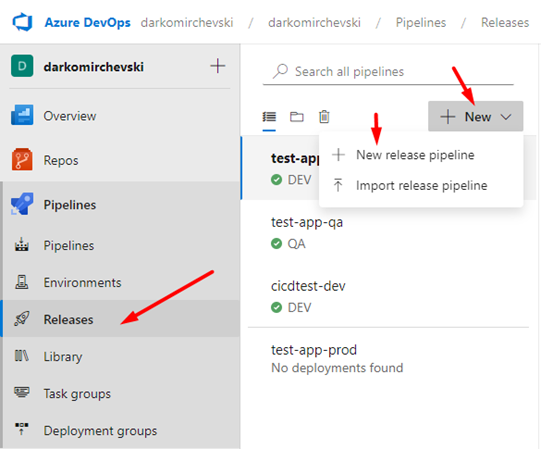
Task: Click the Library books icon
Action: 22,356
